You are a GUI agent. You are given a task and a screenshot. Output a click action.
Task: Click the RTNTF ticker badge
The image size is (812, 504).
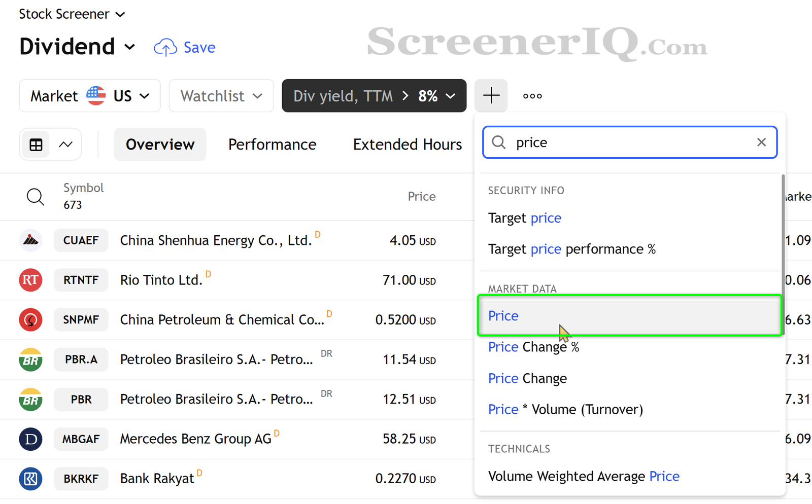click(81, 280)
